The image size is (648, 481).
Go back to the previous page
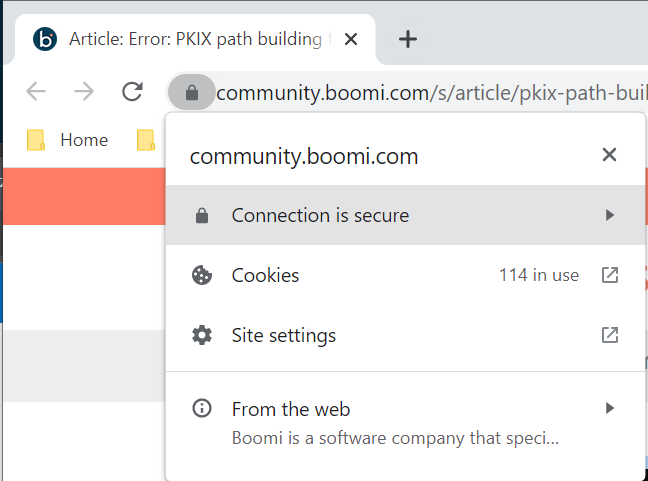(36, 93)
